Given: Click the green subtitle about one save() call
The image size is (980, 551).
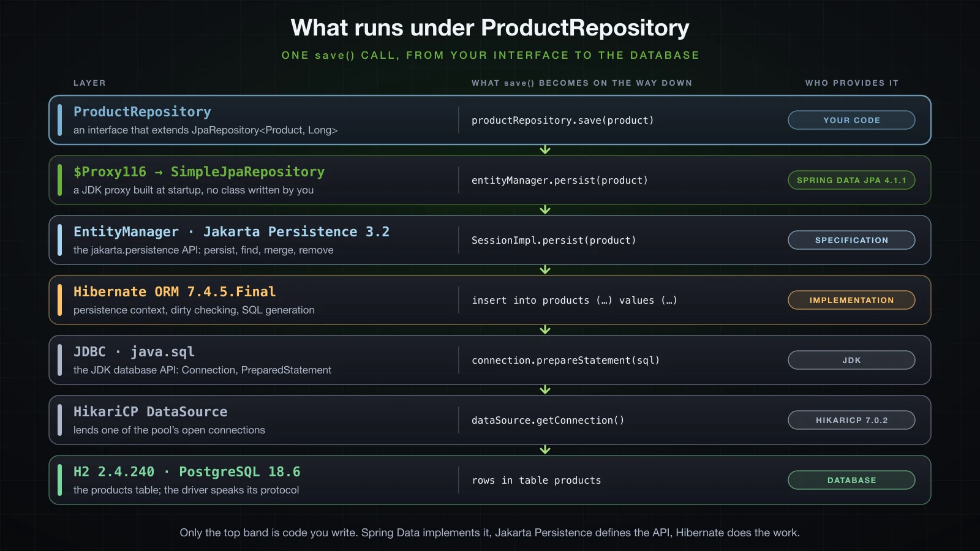Looking at the screenshot, I should tap(490, 55).
